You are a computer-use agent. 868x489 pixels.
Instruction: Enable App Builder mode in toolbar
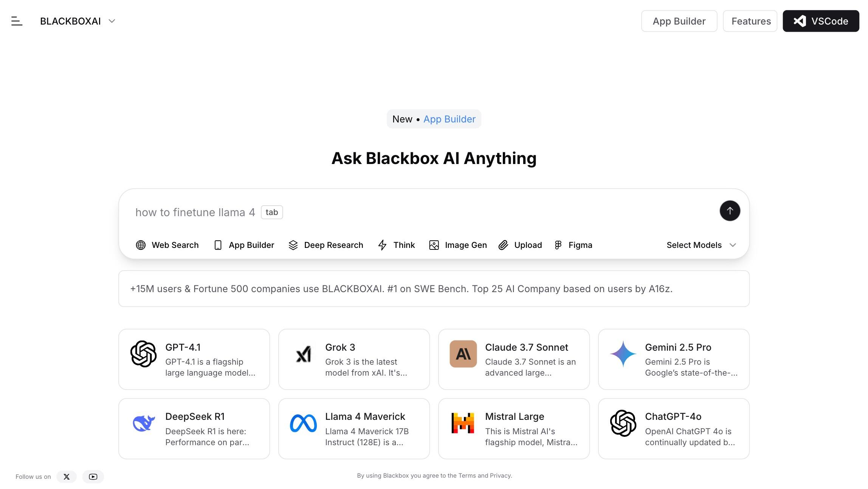coord(244,245)
